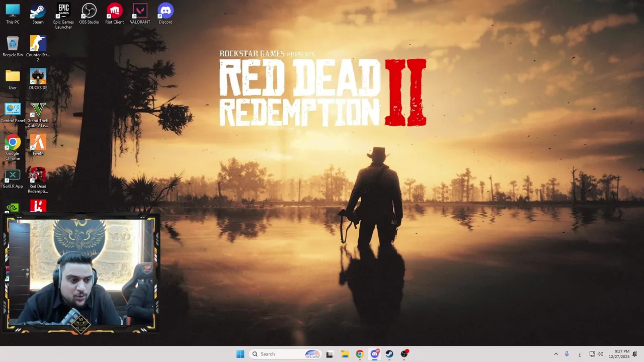The height and width of the screenshot is (362, 644).
Task: Start OBS Studio from the desktop
Action: (x=89, y=14)
